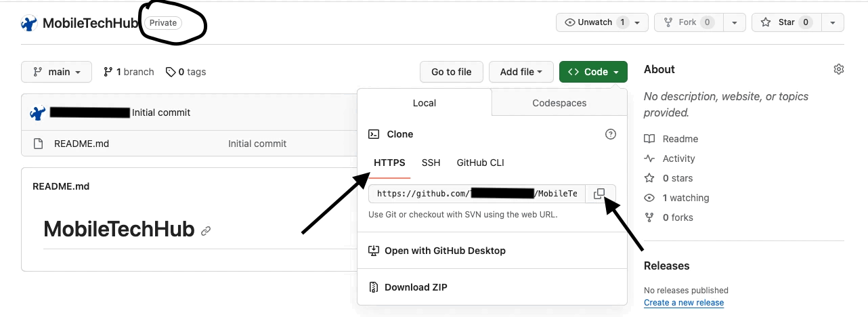868x317 pixels.
Task: Click the committer avatar in commit row
Action: tap(38, 112)
